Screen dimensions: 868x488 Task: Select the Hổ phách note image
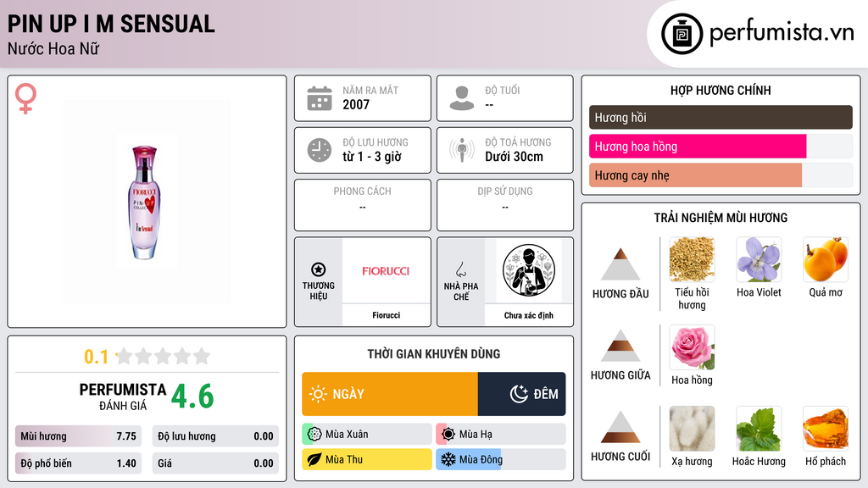[x=826, y=429]
